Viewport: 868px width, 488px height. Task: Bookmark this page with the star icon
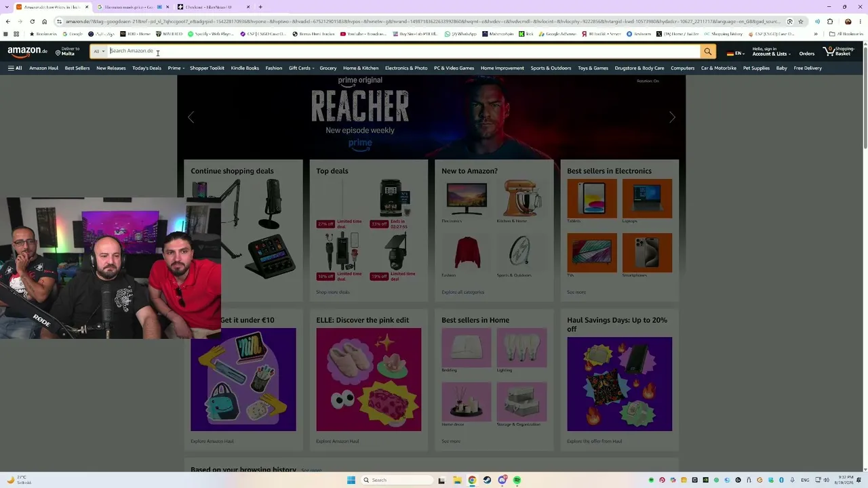tap(801, 22)
